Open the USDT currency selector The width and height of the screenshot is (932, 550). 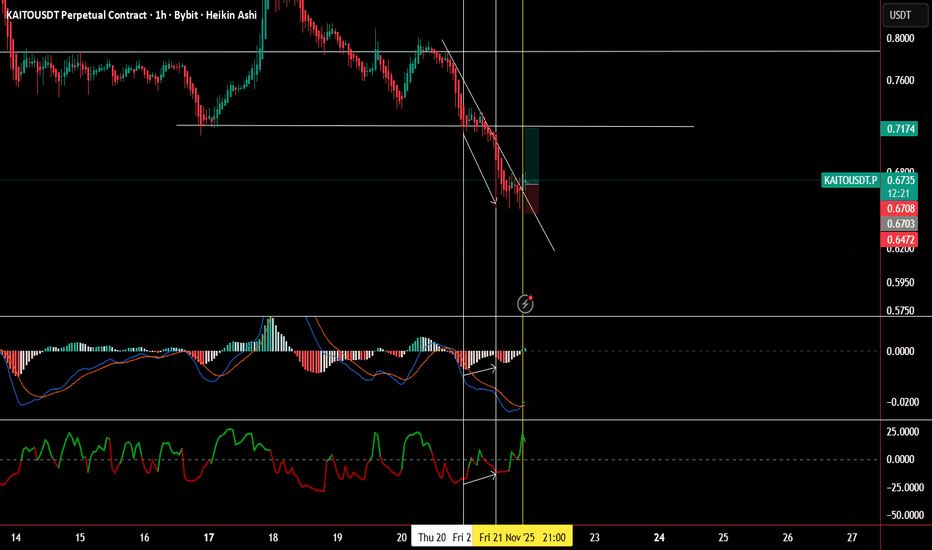coord(905,15)
